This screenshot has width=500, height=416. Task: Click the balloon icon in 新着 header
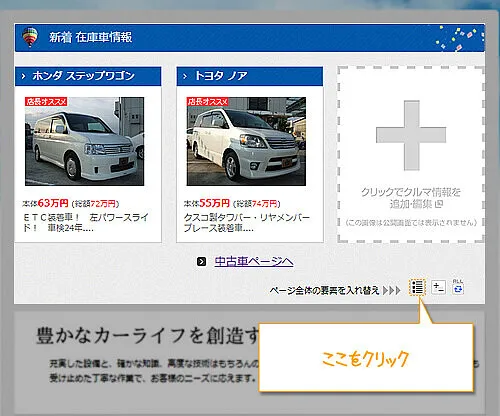(x=30, y=37)
